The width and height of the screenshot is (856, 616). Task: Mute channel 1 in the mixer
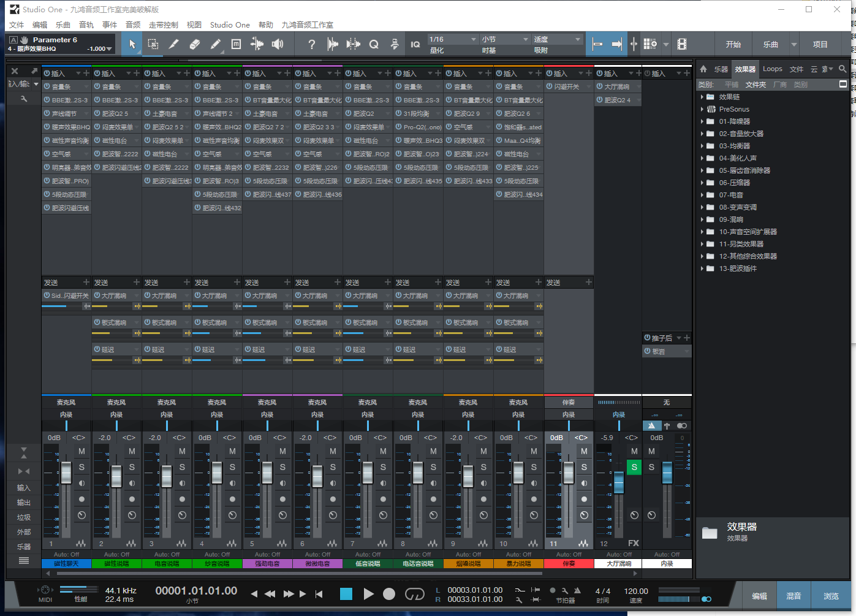[81, 451]
